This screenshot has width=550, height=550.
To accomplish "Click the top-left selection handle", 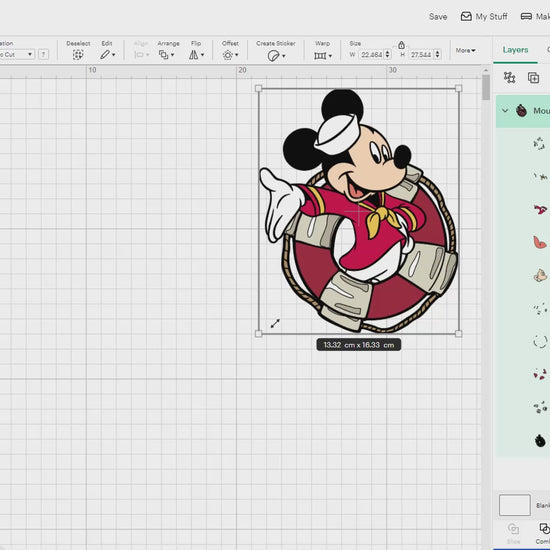I will pyautogui.click(x=259, y=88).
